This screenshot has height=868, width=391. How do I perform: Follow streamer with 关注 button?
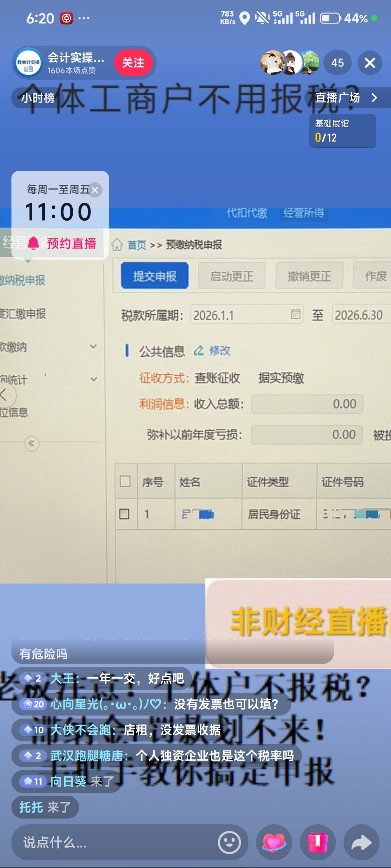(133, 63)
